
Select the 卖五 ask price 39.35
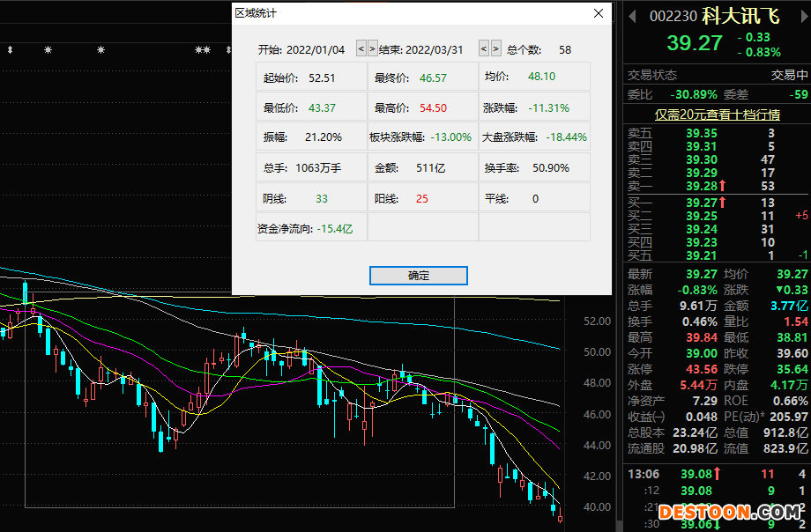[x=702, y=133]
